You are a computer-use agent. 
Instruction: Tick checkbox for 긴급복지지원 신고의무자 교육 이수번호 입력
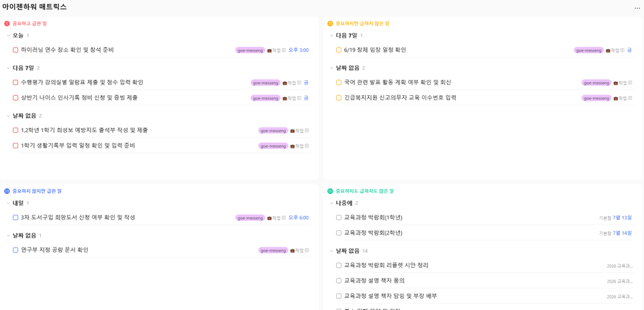(339, 98)
